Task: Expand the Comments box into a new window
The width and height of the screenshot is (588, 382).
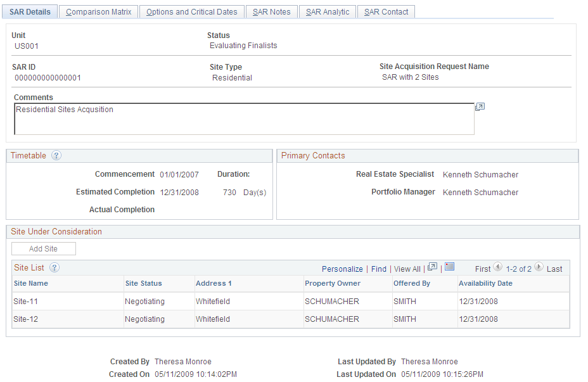Action: pyautogui.click(x=480, y=106)
